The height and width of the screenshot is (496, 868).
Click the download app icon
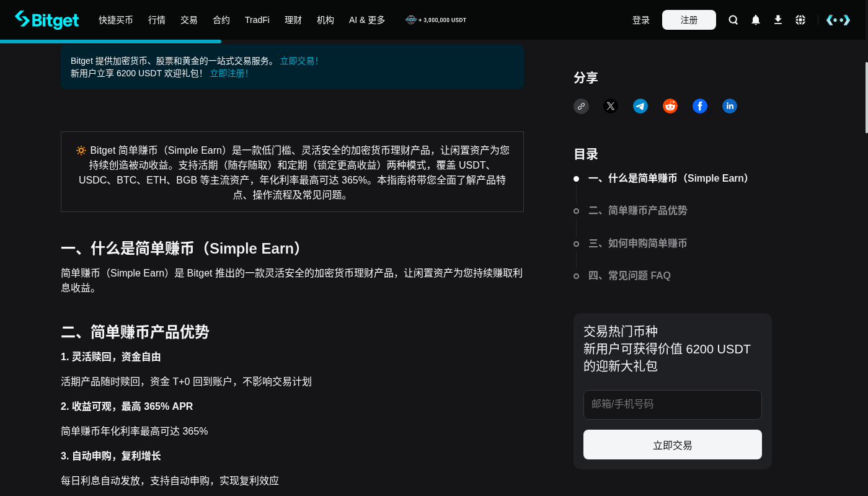point(778,20)
